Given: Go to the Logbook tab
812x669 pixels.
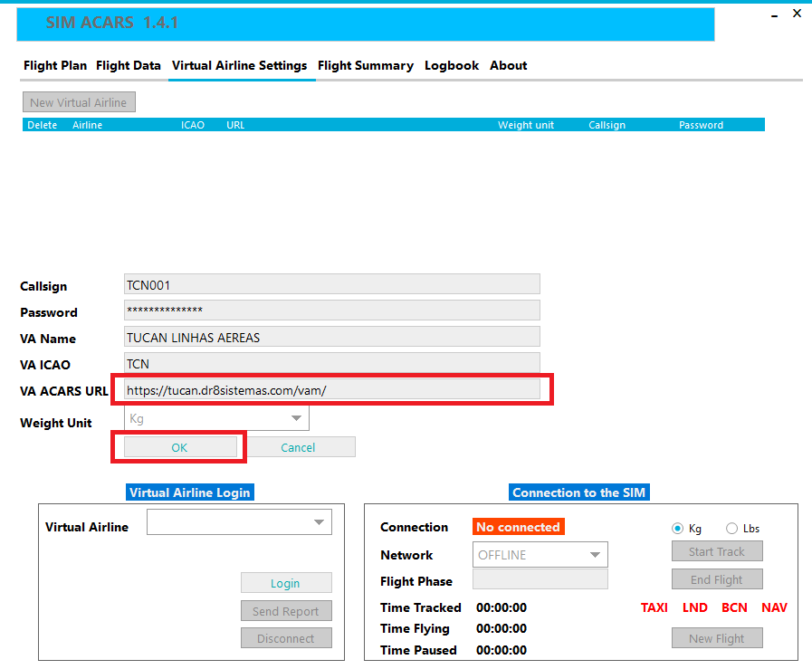Looking at the screenshot, I should coord(452,65).
